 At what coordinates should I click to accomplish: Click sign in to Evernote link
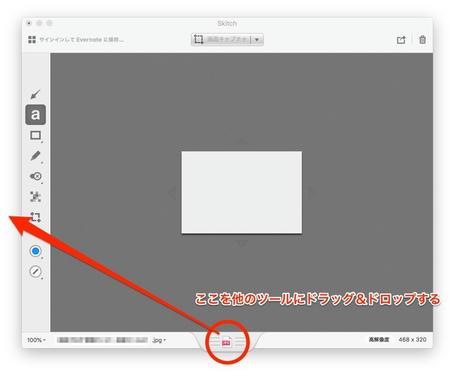81,40
